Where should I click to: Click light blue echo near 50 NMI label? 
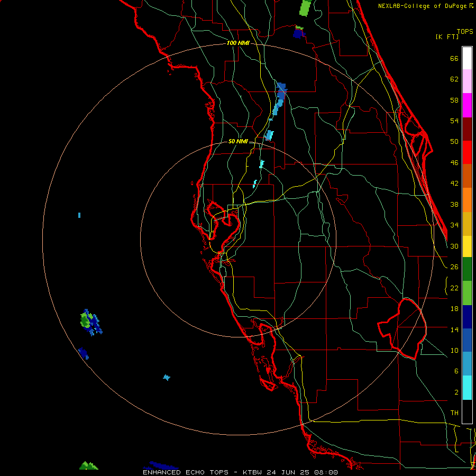click(269, 135)
